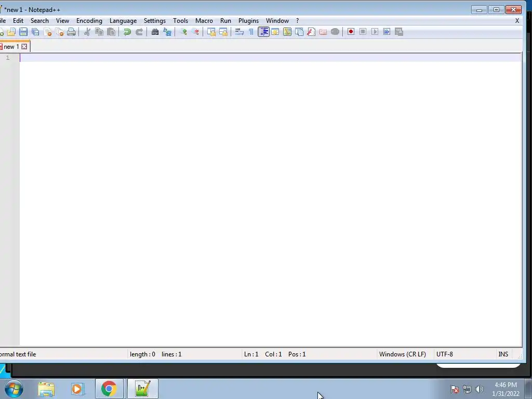Toggle synchronize vertical scrolling icon
The width and height of the screenshot is (532, 399).
(x=211, y=32)
